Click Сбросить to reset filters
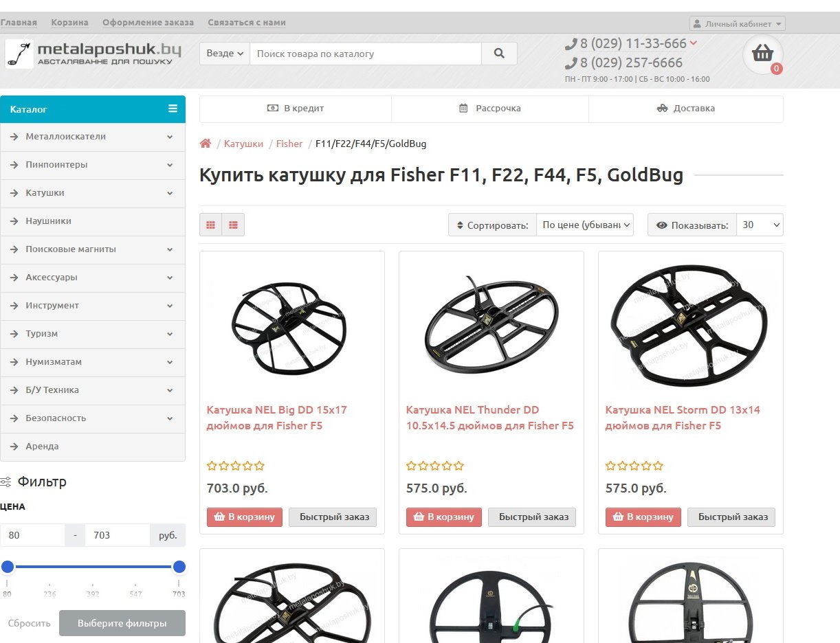 coord(30,623)
